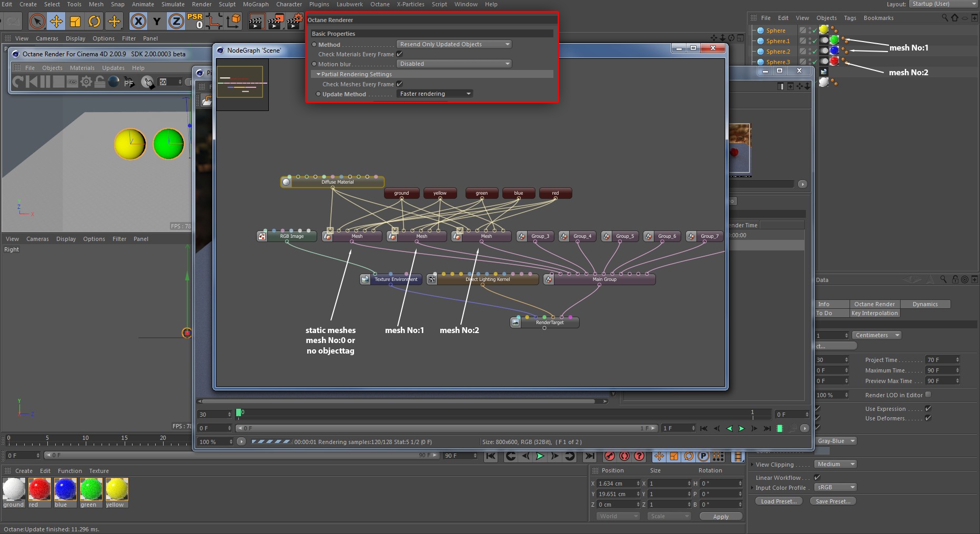
Task: Toggle Check Materials Every Frame checkbox
Action: (x=400, y=54)
